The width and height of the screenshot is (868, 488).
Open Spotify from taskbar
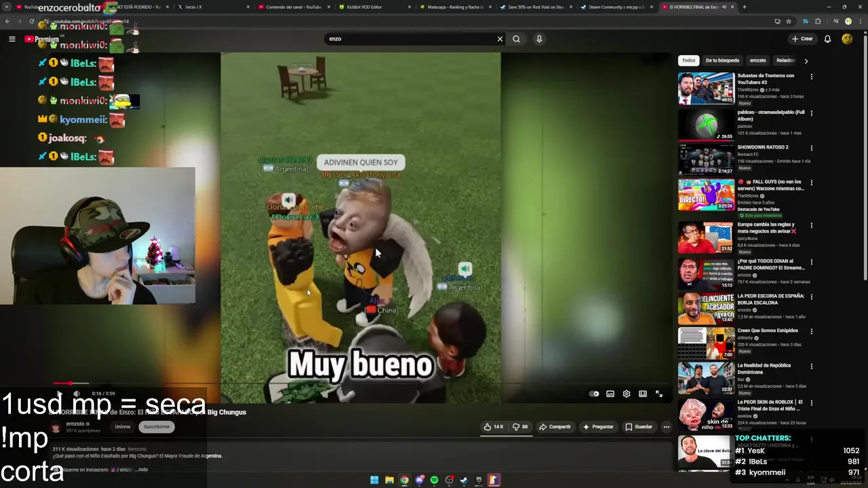434,480
